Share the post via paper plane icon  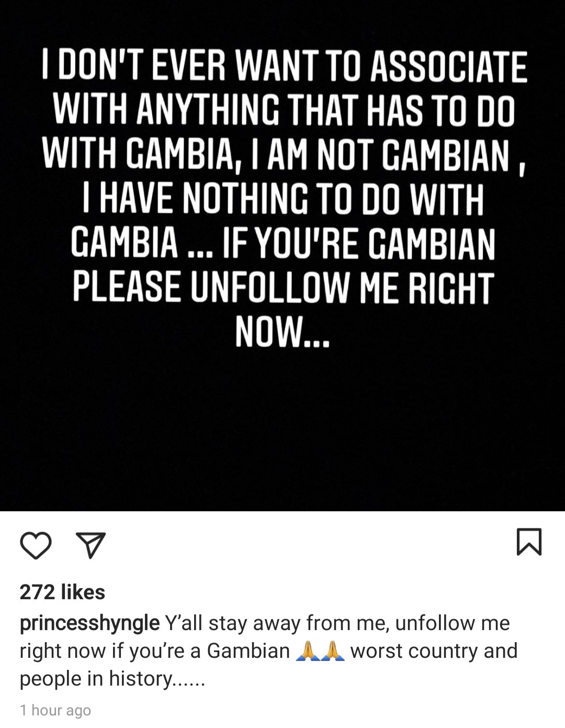[x=91, y=545]
